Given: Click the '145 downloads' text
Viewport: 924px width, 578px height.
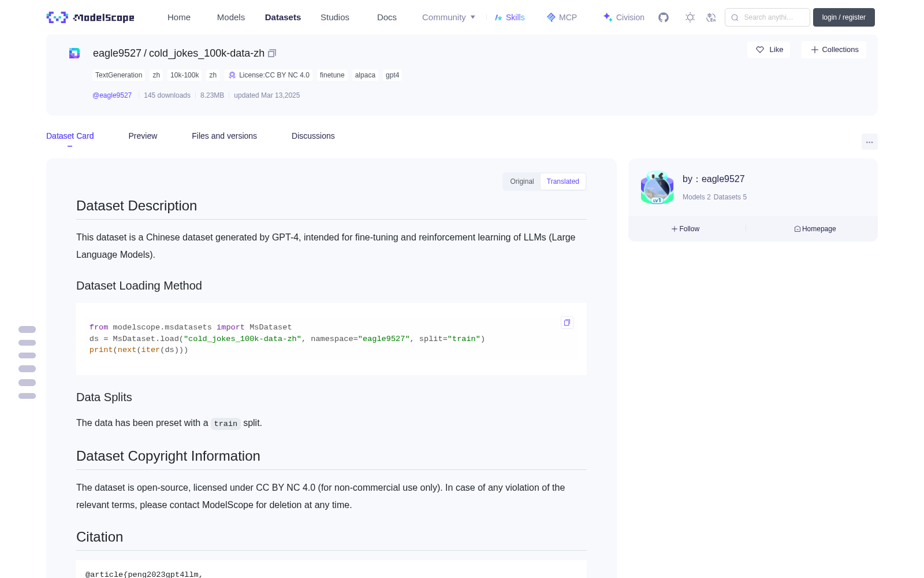Looking at the screenshot, I should point(167,95).
